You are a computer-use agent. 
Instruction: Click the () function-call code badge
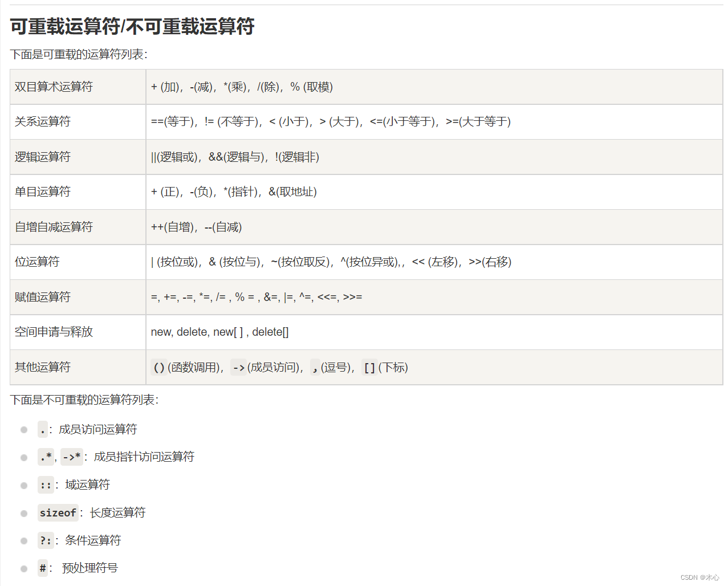[x=158, y=368]
